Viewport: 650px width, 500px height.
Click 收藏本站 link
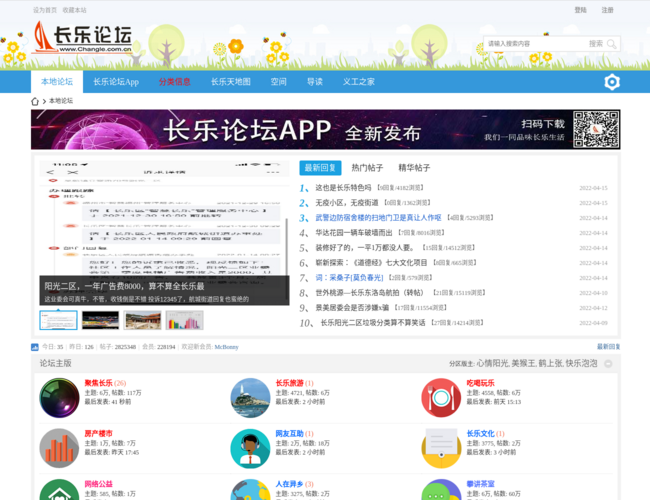[74, 10]
